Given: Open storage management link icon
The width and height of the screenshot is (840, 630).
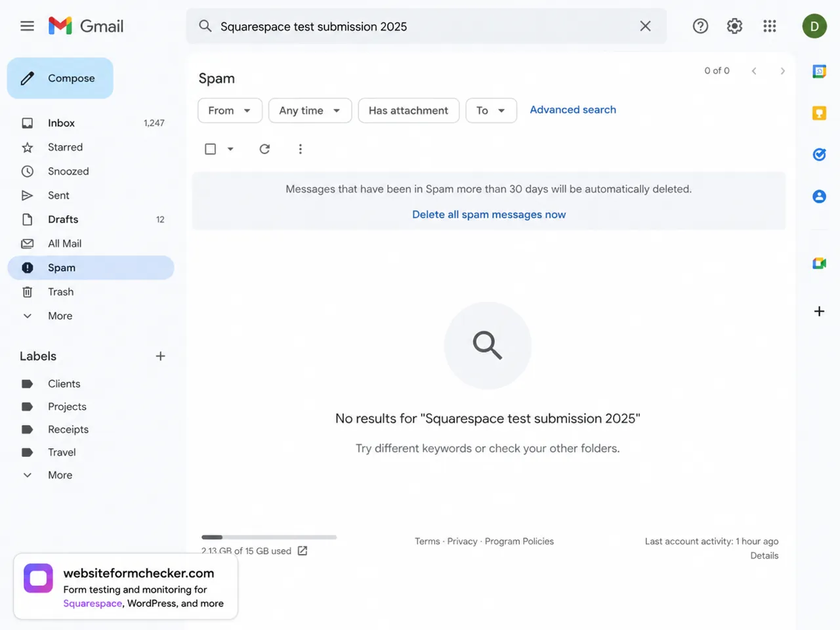Looking at the screenshot, I should point(303,551).
